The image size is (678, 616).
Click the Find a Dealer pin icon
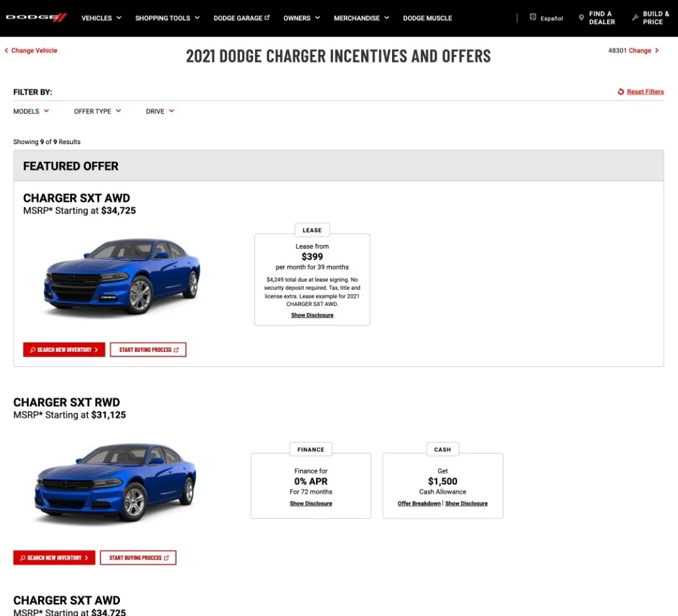581,18
